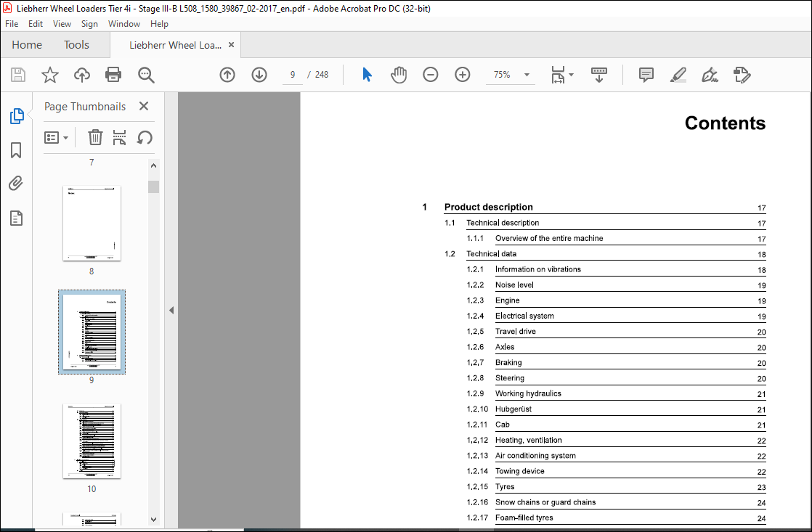Show Page Thumbnails panel in sidebar
Screen dimensions: 812x532
point(17,116)
